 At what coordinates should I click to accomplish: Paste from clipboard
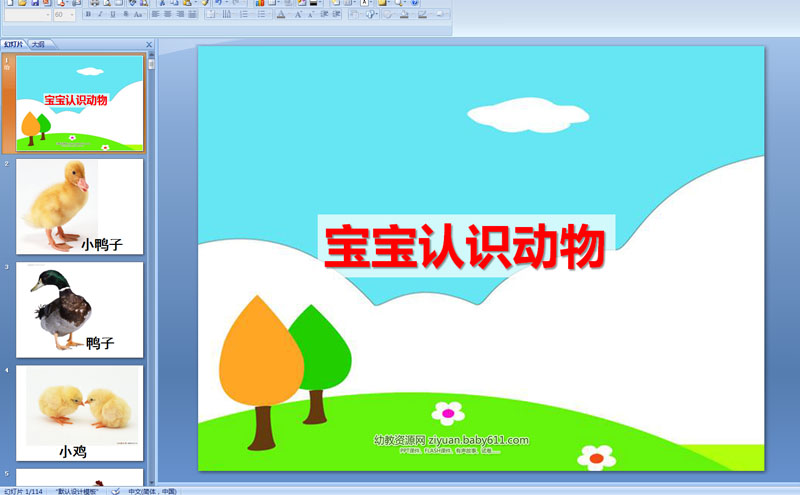[x=187, y=3]
